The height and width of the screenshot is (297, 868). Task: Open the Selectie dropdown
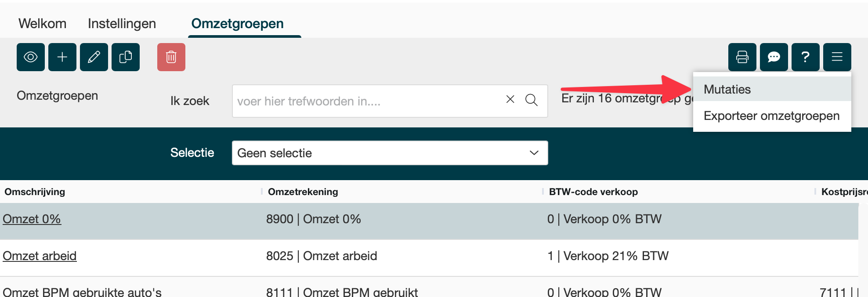coord(390,153)
